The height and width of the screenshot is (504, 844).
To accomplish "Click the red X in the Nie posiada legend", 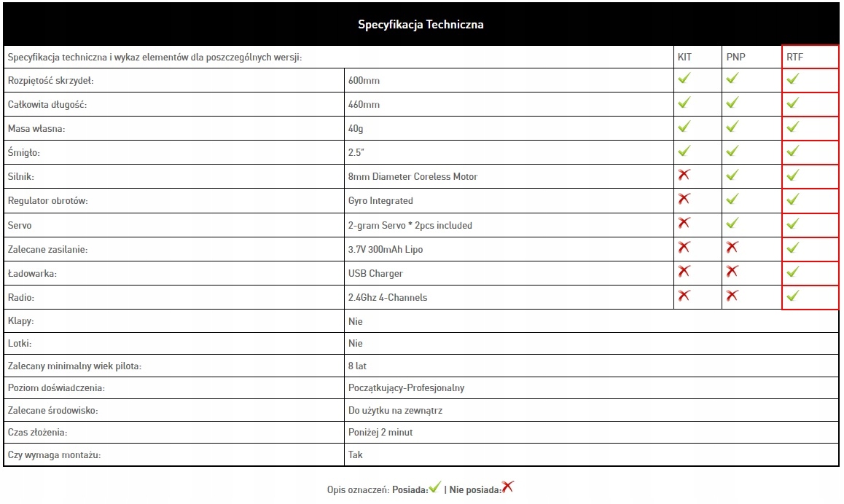I will pyautogui.click(x=507, y=487).
